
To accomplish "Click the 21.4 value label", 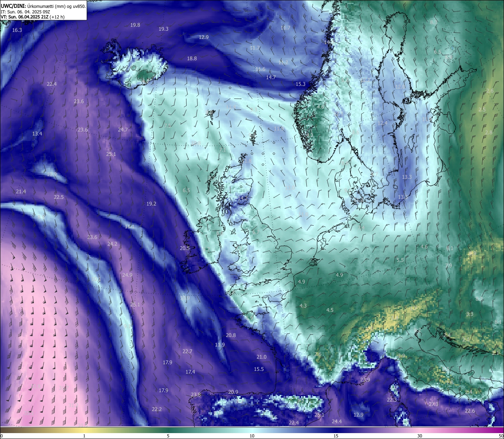I will 21,192.
